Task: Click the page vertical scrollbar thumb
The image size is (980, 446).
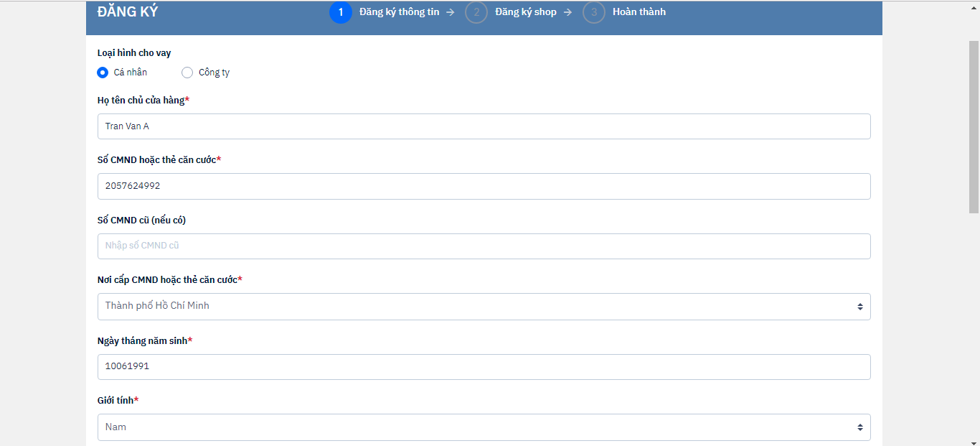Action: (x=974, y=126)
